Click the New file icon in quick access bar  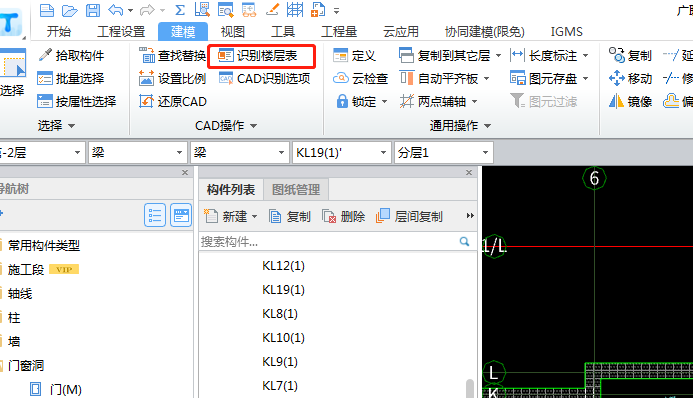pos(47,10)
